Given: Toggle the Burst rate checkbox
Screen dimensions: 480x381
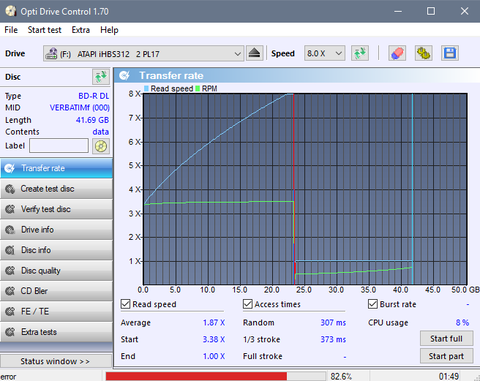Looking at the screenshot, I should coord(373,304).
